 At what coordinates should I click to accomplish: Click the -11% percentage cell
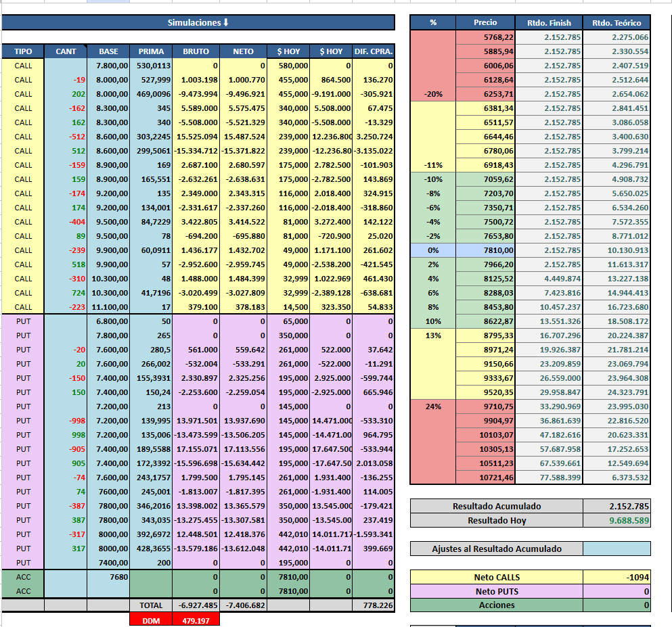point(433,165)
